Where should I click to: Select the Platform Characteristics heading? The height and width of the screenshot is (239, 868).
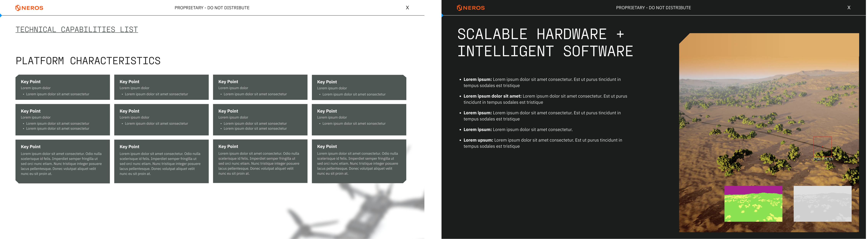tap(88, 61)
